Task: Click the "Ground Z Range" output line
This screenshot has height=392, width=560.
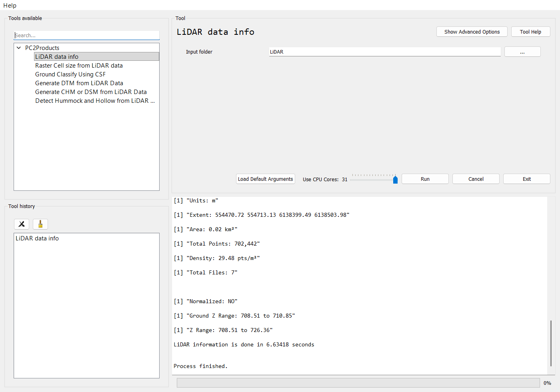Action: click(234, 316)
